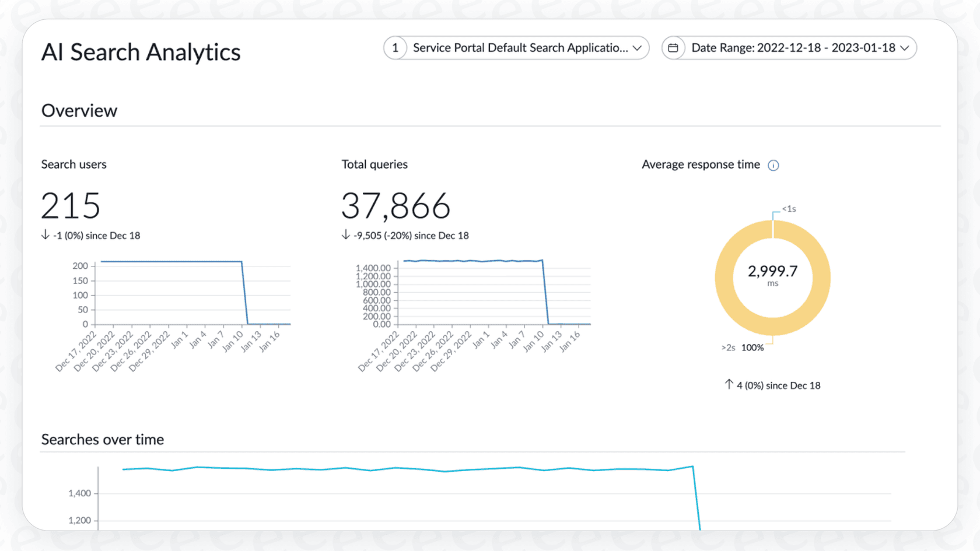Click the chevron on the search application selector
Image resolution: width=980 pixels, height=551 pixels.
coord(638,48)
